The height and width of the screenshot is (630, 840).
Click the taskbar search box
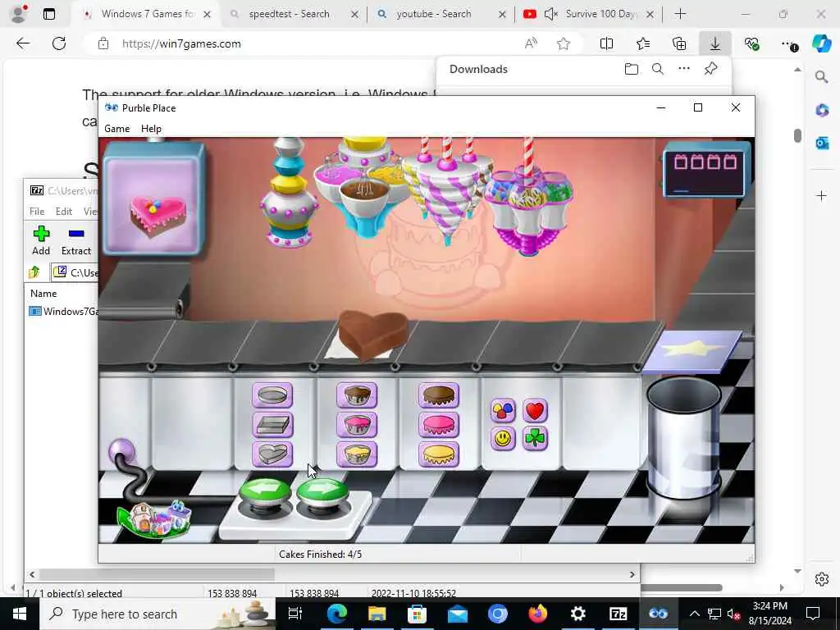point(157,614)
